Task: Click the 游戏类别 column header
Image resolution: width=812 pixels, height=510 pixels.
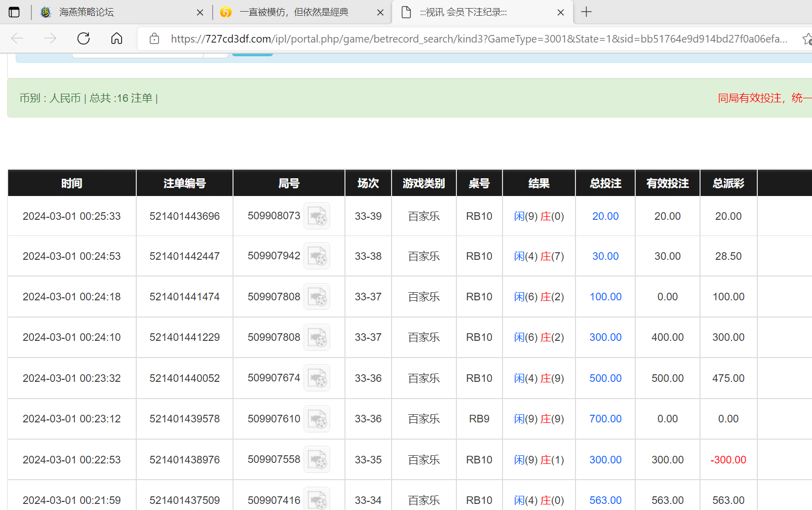Action: tap(424, 183)
